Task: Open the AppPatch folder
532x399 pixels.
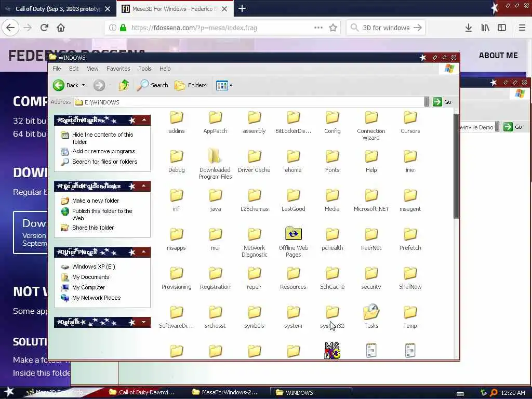Action: tap(215, 122)
